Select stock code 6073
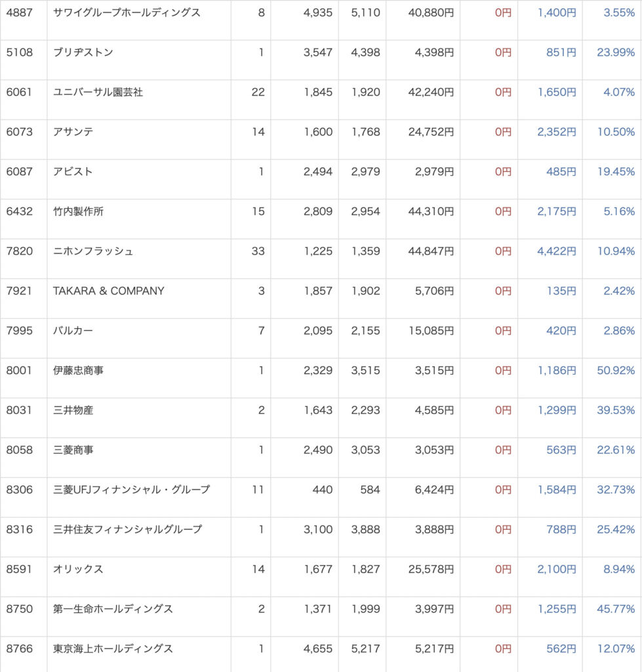Screen dimensions: 642x672 click(x=19, y=132)
